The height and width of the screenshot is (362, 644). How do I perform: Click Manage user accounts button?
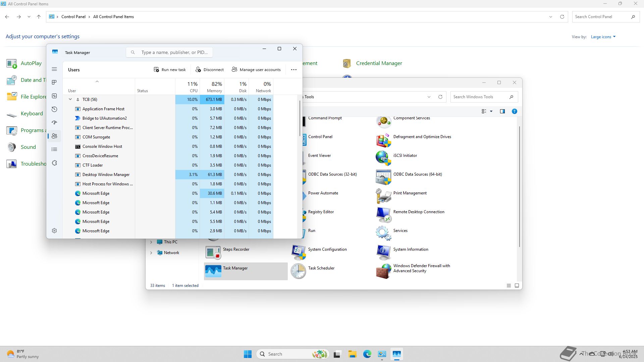pyautogui.click(x=256, y=70)
